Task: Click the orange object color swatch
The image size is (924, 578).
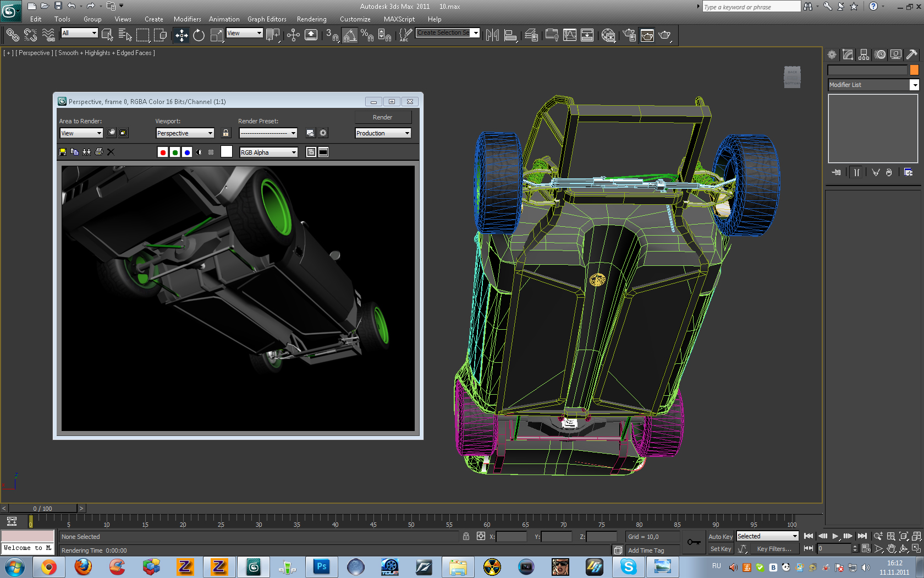Action: tap(914, 70)
